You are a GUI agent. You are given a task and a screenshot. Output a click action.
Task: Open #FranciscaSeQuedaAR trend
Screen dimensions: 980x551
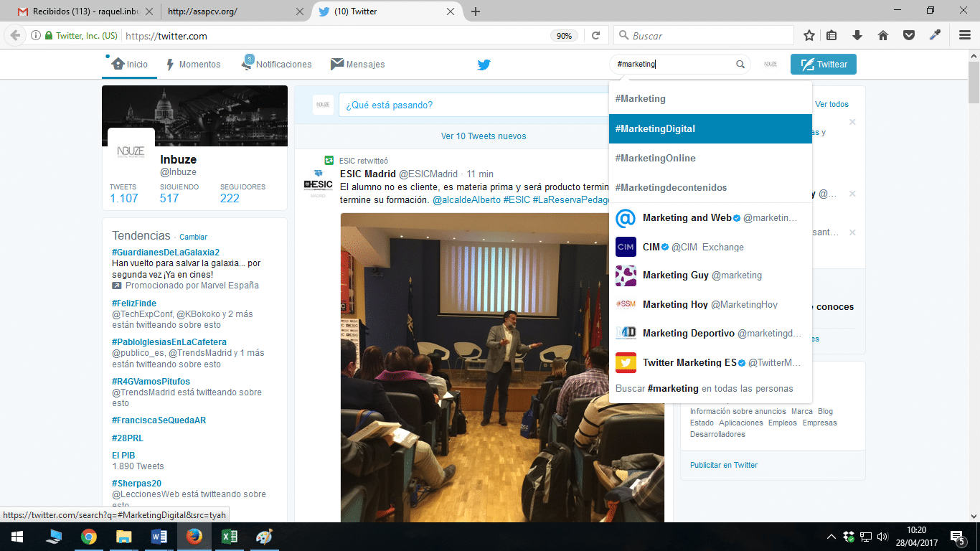pyautogui.click(x=159, y=420)
